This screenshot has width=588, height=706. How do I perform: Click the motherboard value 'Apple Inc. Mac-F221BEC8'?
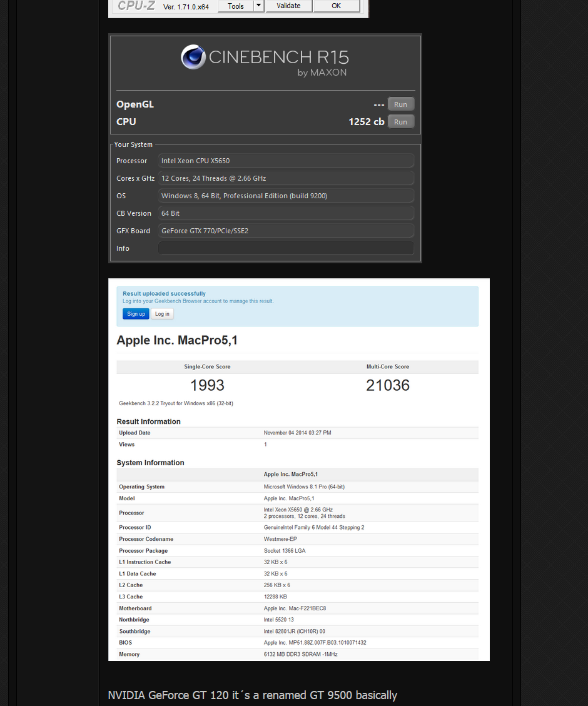tap(295, 608)
